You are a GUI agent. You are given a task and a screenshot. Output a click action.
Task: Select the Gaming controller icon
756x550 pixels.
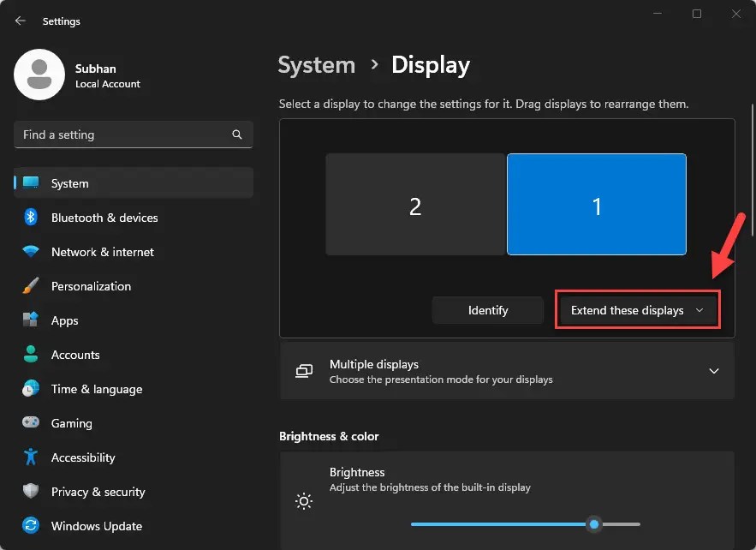point(29,423)
